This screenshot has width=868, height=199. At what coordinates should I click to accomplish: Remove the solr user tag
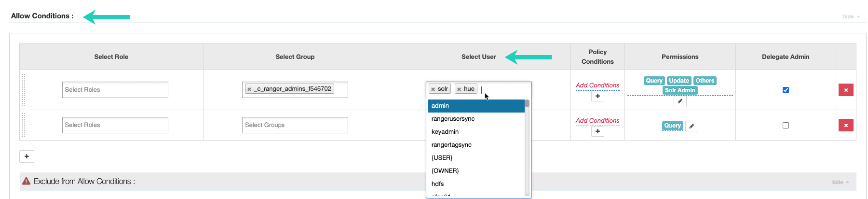click(x=433, y=89)
